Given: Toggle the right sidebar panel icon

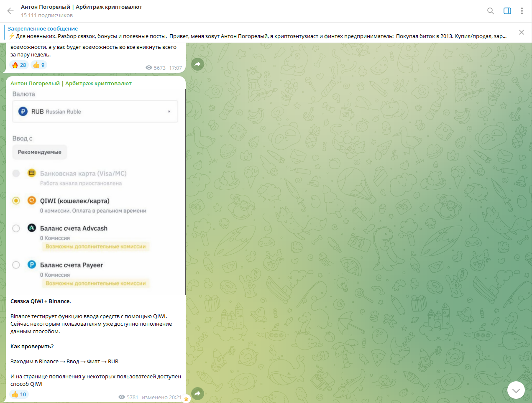Looking at the screenshot, I should (x=507, y=11).
